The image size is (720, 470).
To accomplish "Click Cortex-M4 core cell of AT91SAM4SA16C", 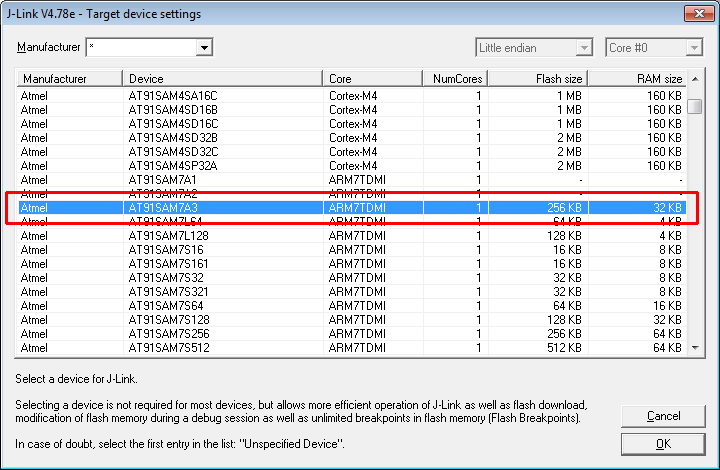I will click(x=353, y=95).
